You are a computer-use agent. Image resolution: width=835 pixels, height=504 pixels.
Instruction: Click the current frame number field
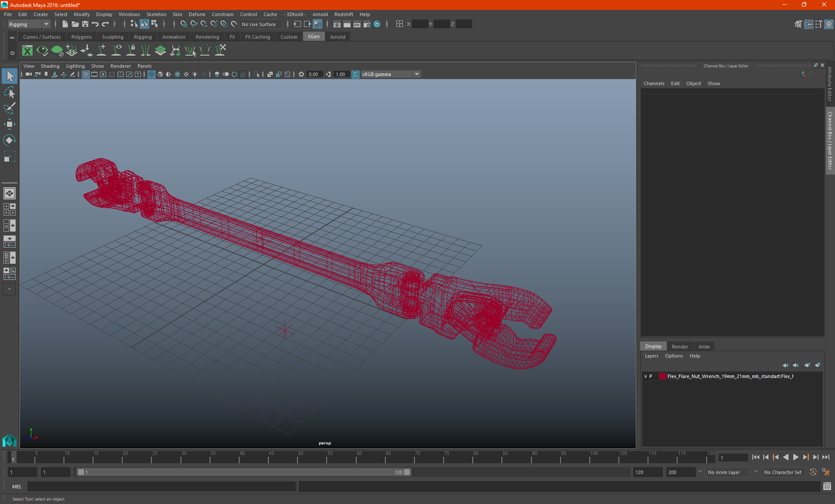[733, 458]
